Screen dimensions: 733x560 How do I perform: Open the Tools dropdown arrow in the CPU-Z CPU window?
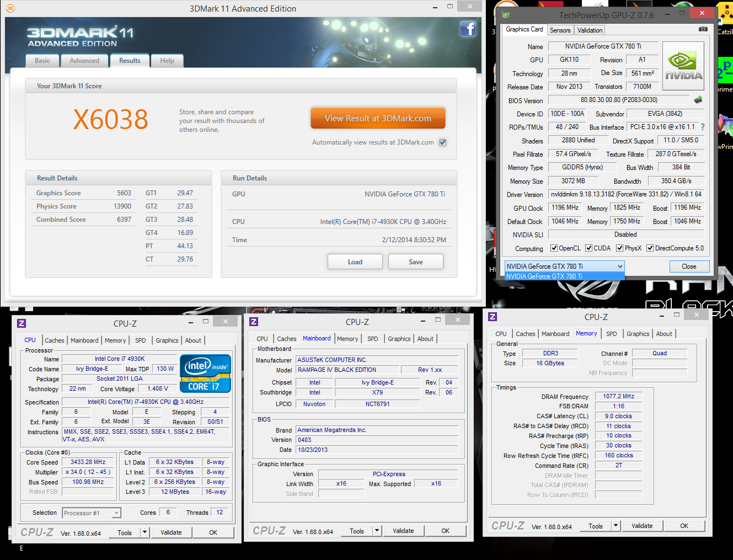click(145, 532)
